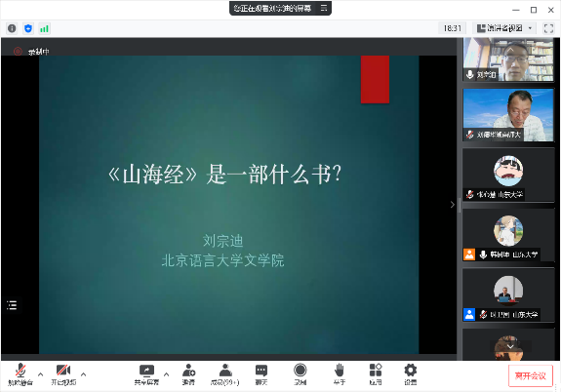Collapse the participant video side panel arrow

[x=453, y=204]
